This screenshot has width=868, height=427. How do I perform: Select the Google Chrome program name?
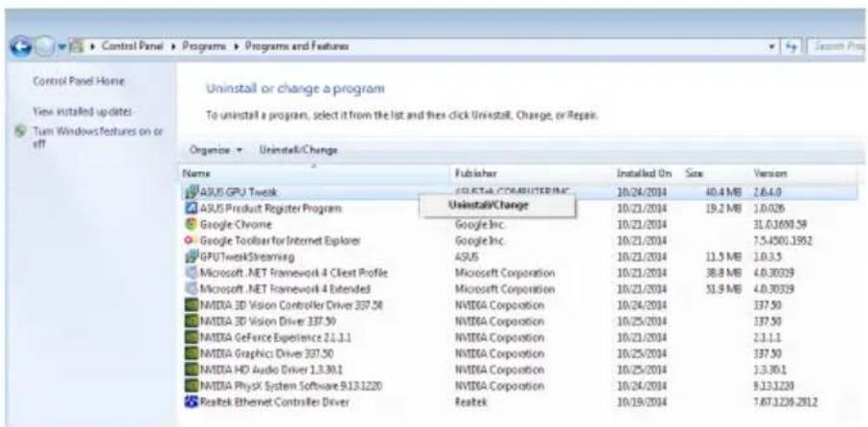(x=236, y=225)
